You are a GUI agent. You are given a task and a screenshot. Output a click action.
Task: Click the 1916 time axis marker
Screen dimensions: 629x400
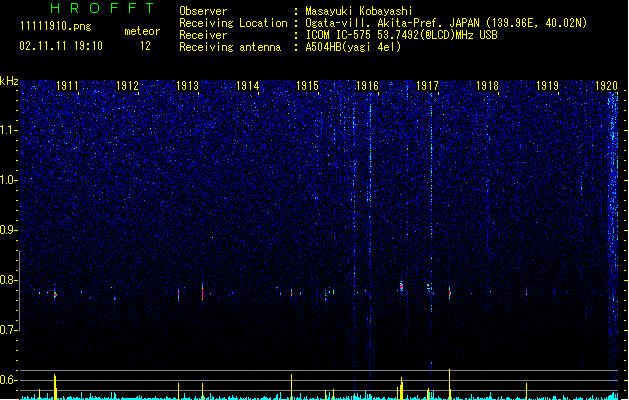point(367,85)
